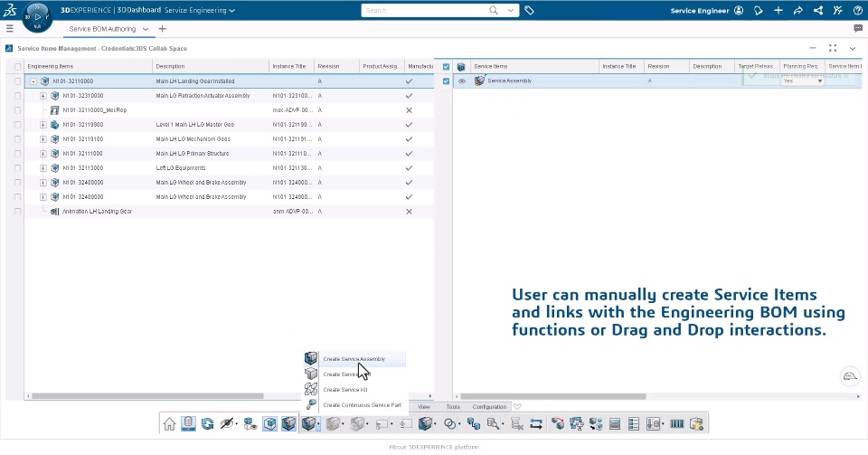Switch to the Configuration toolbar tab
Screen dimensions: 868x455
[x=489, y=407]
